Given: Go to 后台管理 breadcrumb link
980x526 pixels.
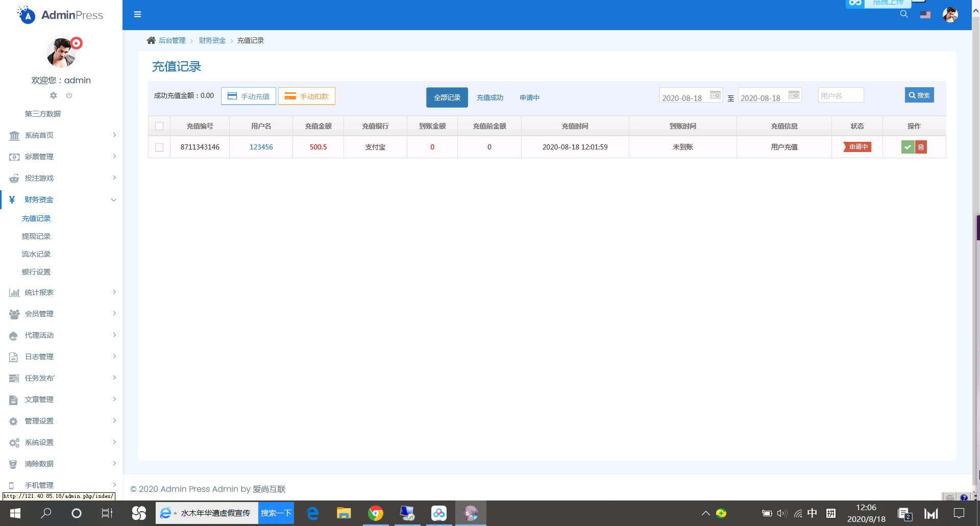Looking at the screenshot, I should pos(172,40).
